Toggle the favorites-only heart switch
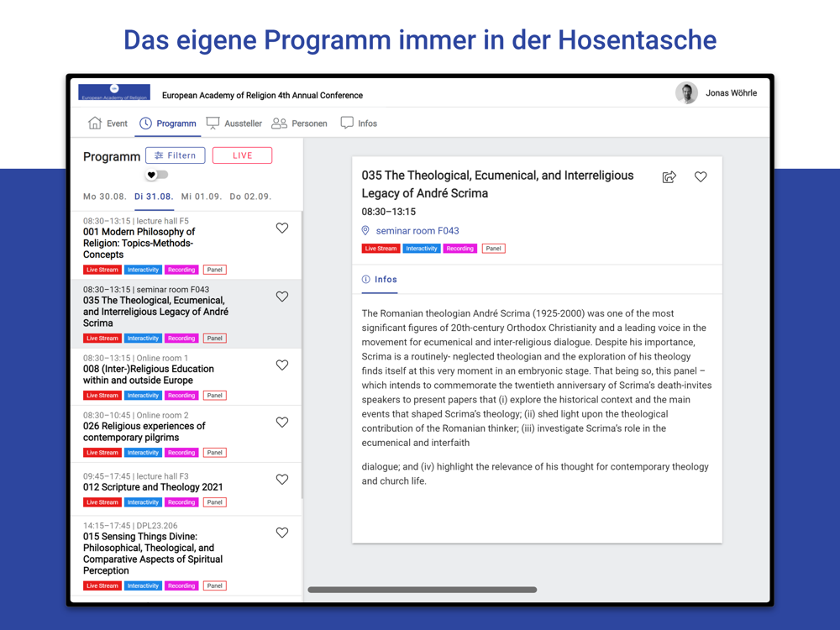Viewport: 840px width, 630px height. (x=157, y=175)
